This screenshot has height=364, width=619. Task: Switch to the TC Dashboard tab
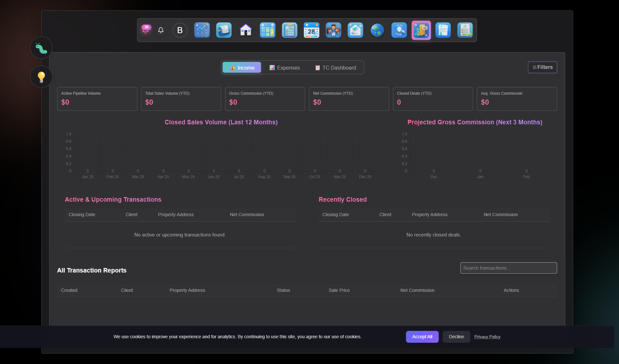point(335,68)
